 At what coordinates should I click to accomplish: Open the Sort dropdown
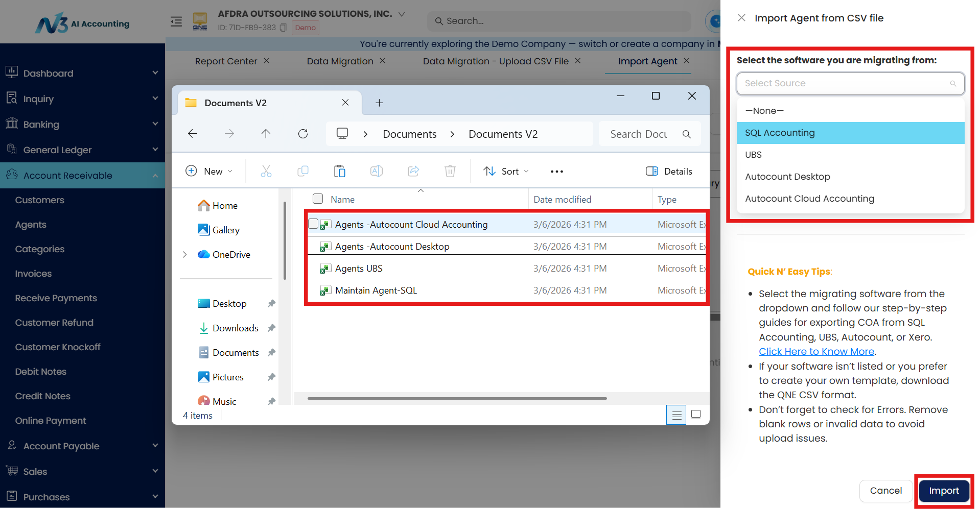tap(506, 171)
